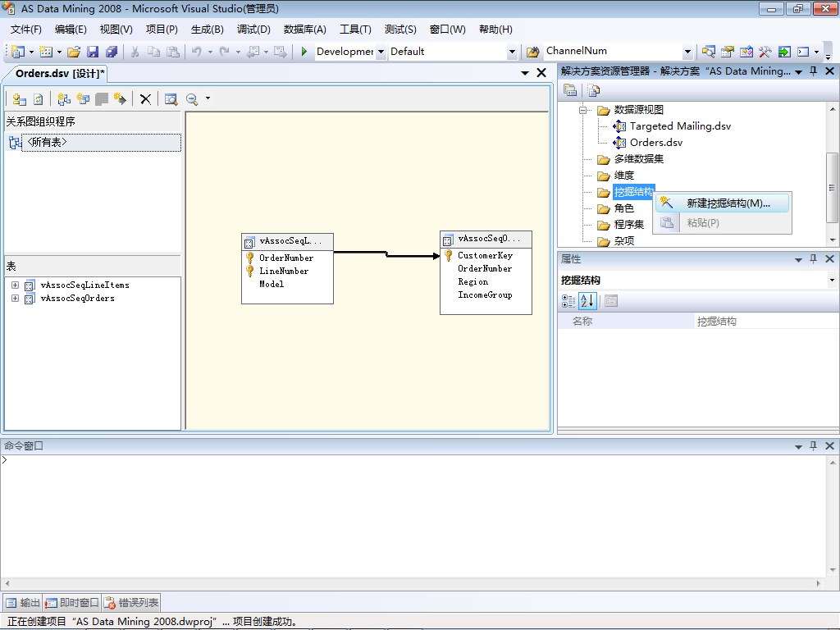840x630 pixels.
Task: Click the Show All Files icon
Action: coord(594,90)
